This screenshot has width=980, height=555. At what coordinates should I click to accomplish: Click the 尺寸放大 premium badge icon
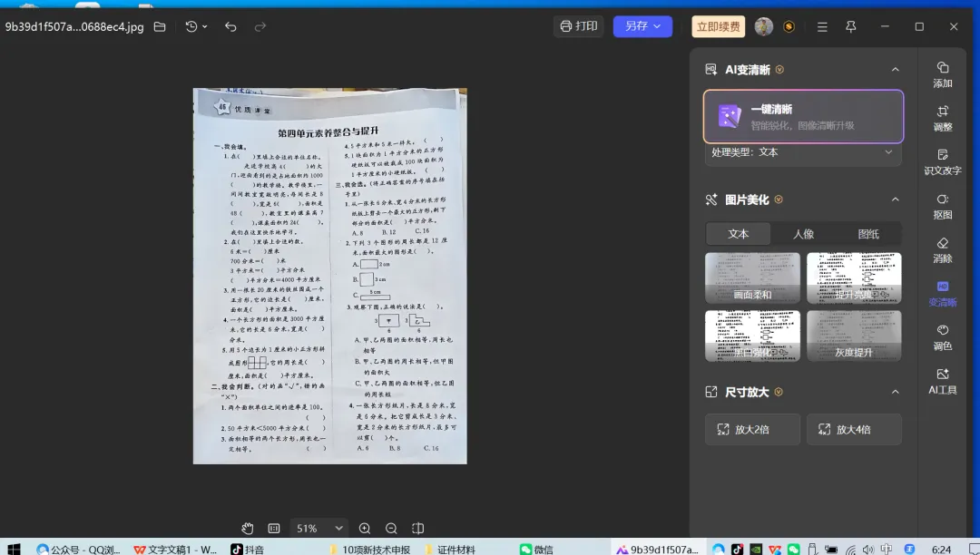779,392
